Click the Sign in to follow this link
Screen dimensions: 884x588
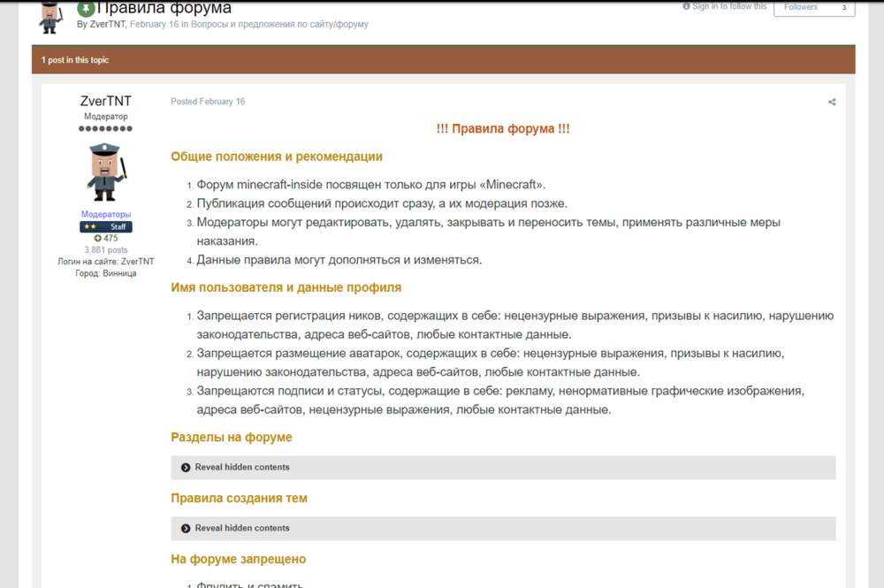729,6
